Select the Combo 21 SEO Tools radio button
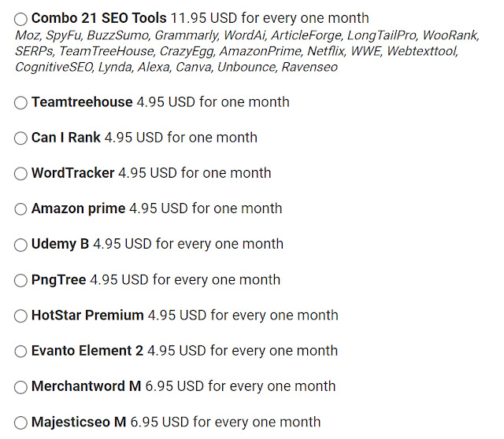This screenshot has width=504, height=439. click(21, 19)
